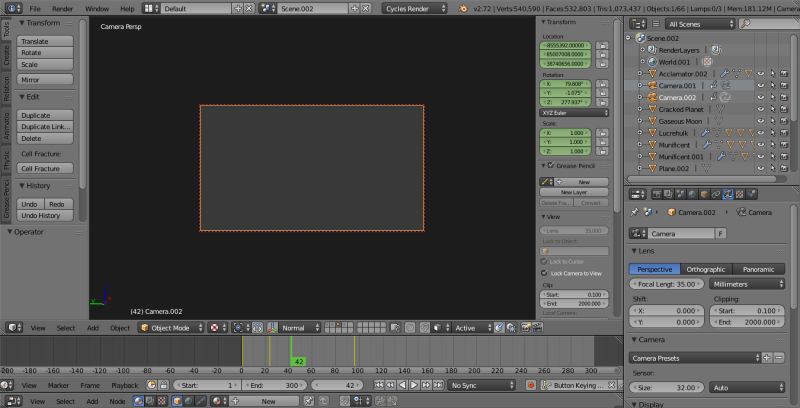Viewport: 800px width, 408px height.
Task: Open the Object Constraints properties tab icon
Action: 716,194
